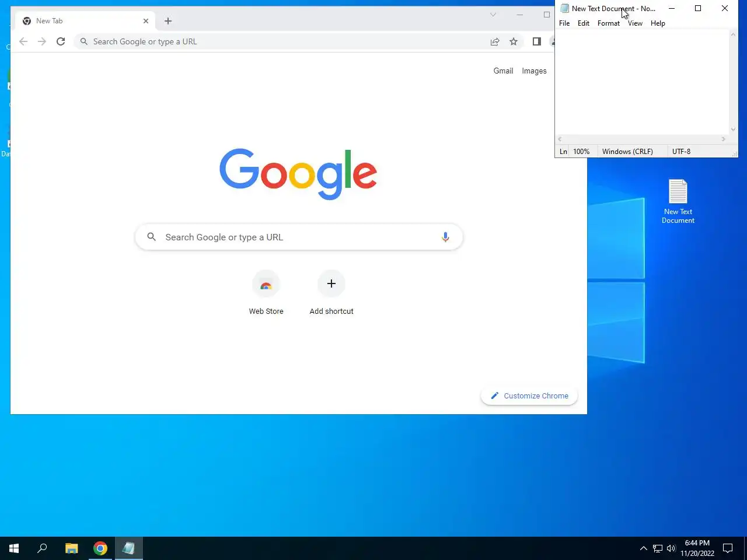
Task: Close the New Tab tab in Chrome
Action: (x=146, y=21)
